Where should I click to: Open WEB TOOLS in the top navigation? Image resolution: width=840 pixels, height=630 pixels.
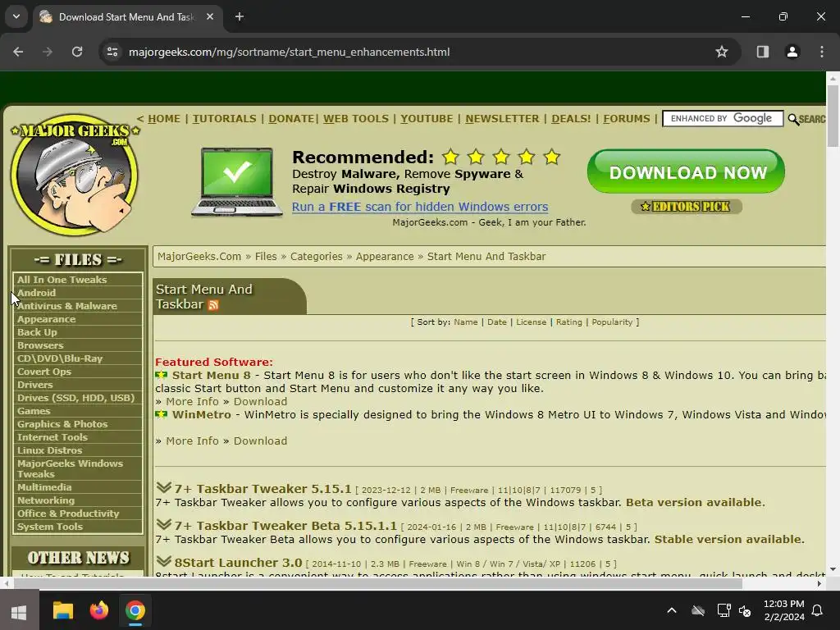click(356, 119)
